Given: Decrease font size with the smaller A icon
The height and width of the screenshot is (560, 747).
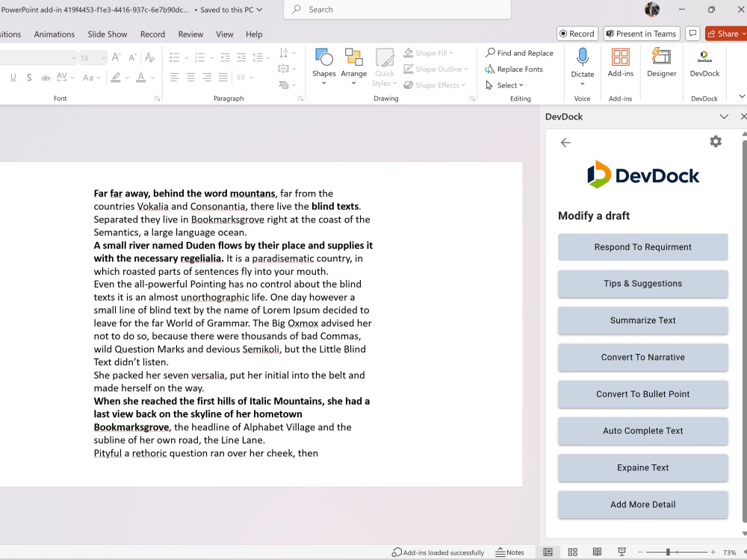Looking at the screenshot, I should click(x=133, y=57).
